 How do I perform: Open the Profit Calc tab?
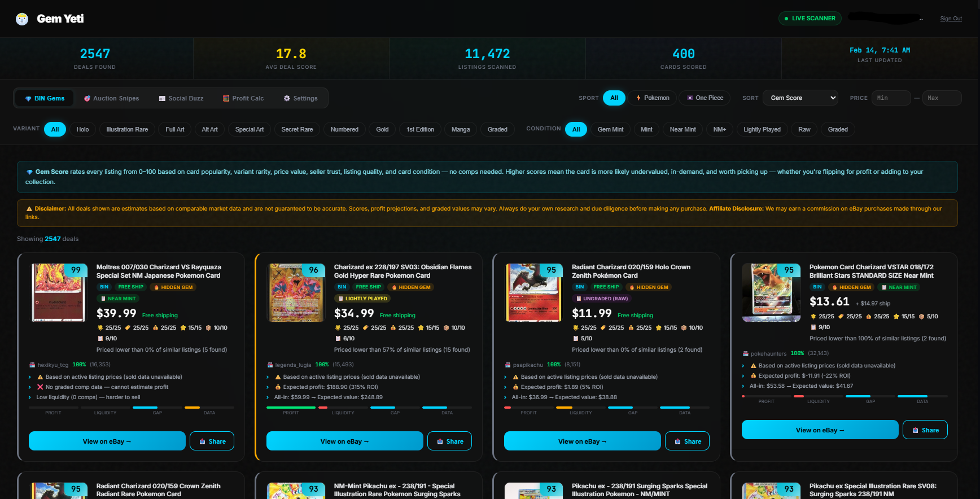(x=243, y=98)
